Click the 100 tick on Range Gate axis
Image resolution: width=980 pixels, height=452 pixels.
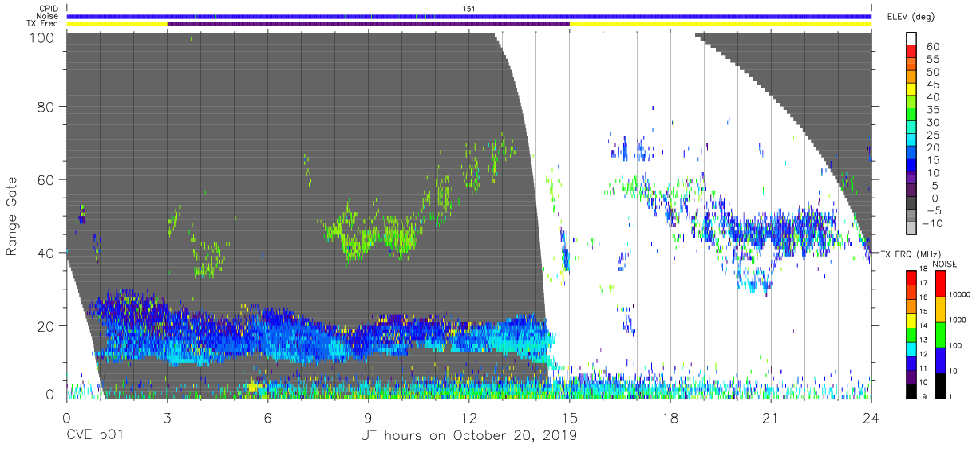pyautogui.click(x=44, y=37)
